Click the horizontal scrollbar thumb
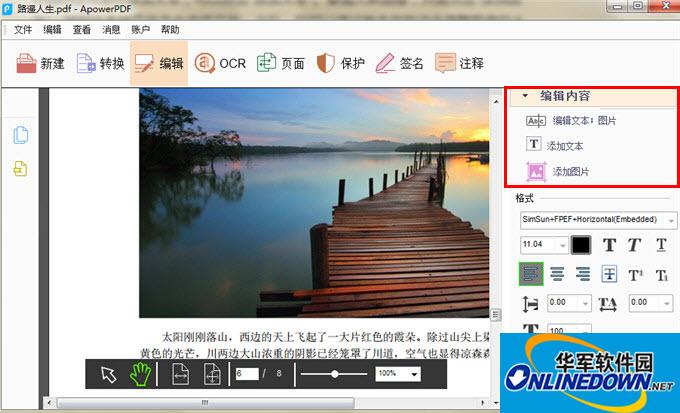This screenshot has width=680, height=413. click(206, 403)
